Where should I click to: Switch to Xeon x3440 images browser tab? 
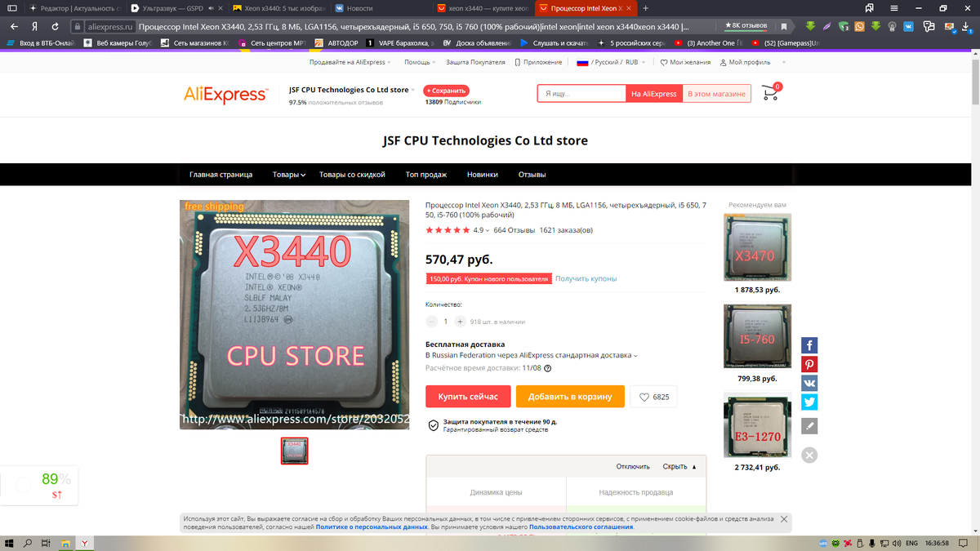click(x=278, y=8)
